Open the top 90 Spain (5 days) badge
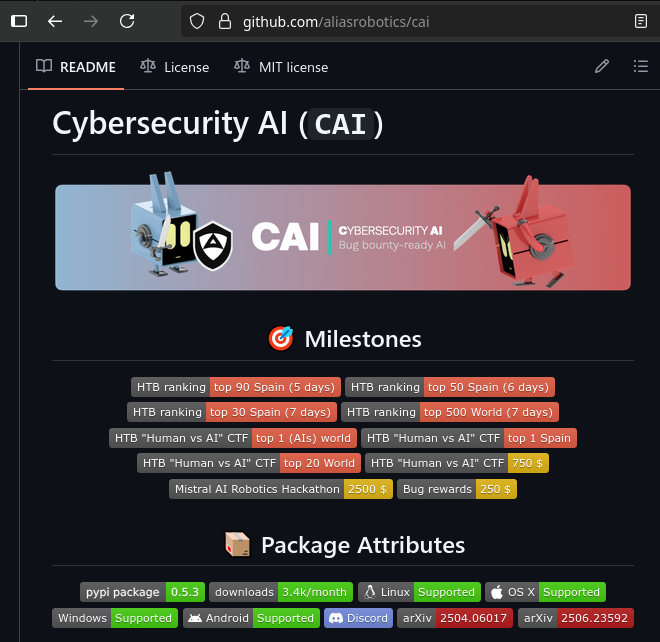 pos(236,387)
